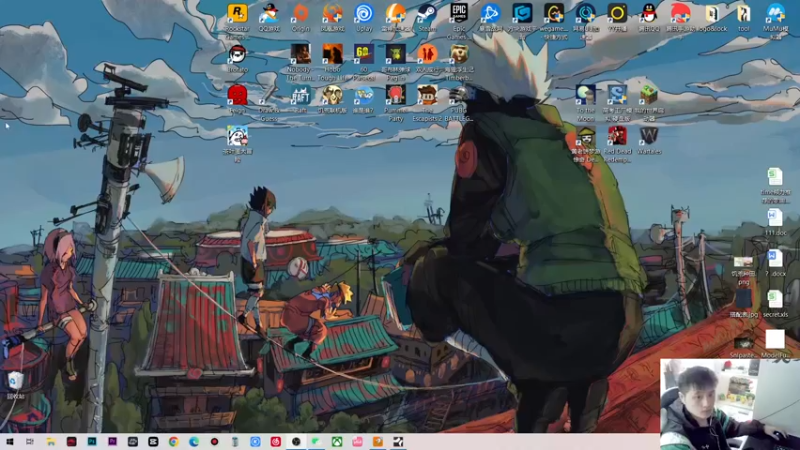Screen dimensions: 800x450
Task: Launch the MuMu emulator shortcut
Action: point(775,14)
